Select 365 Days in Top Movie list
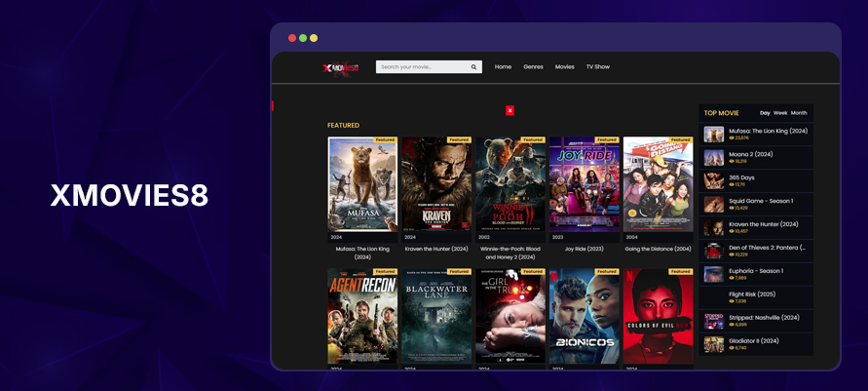The height and width of the screenshot is (391, 868). point(756,180)
